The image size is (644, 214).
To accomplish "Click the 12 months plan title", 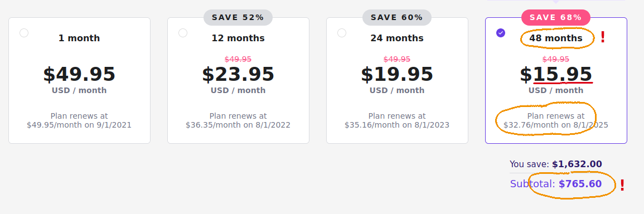I will [238, 38].
